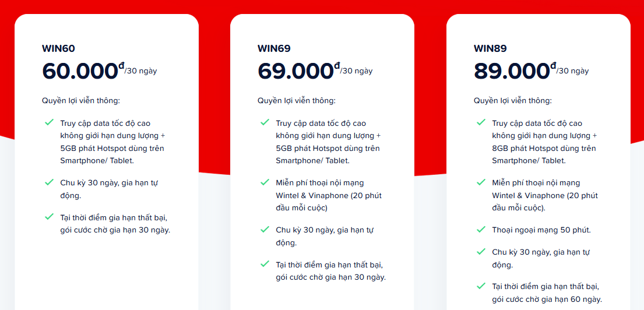
Task: Click the 60.000đ price text
Action: (x=83, y=71)
